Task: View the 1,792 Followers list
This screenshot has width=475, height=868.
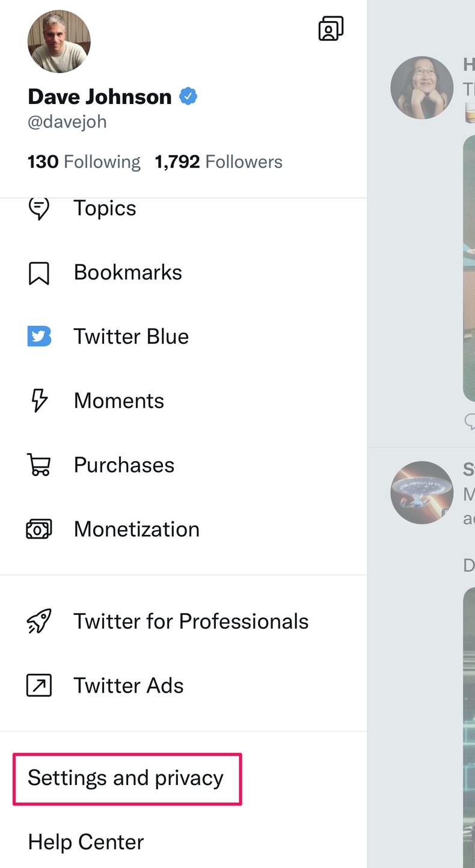Action: 218,161
